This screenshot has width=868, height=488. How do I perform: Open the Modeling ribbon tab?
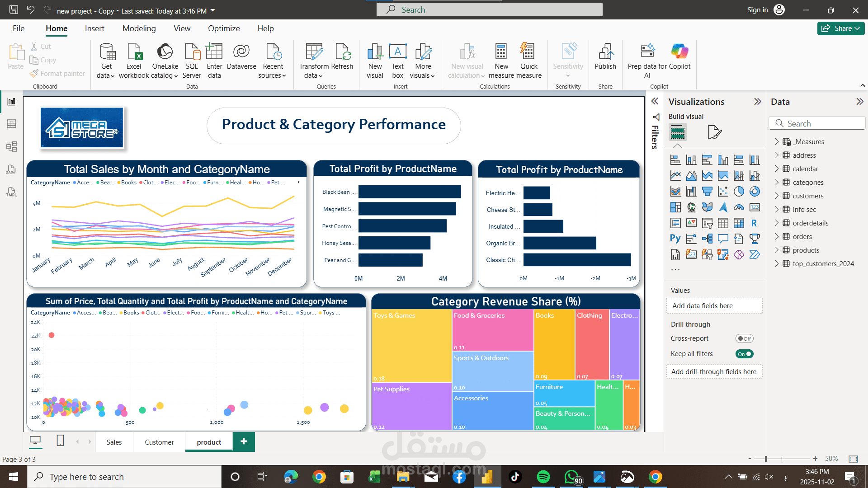pyautogui.click(x=139, y=28)
